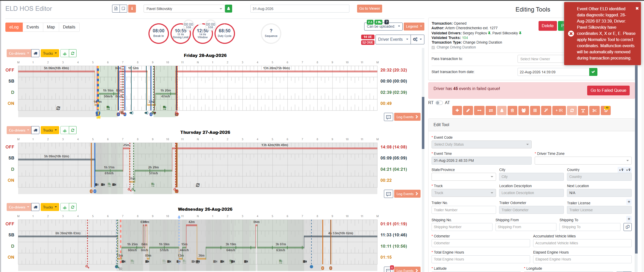
Task: Click the Select New Owner field
Action: [541, 59]
